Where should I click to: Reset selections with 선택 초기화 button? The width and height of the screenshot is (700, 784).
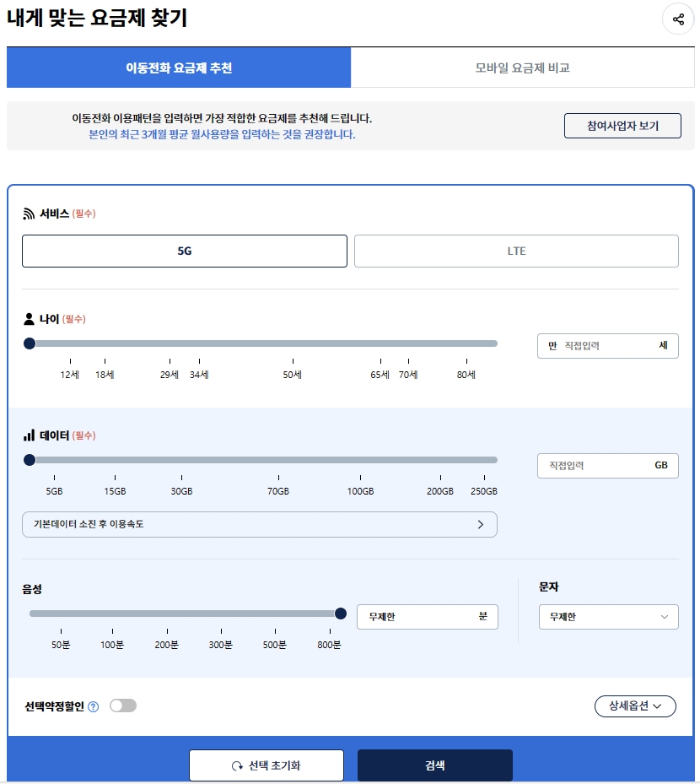(x=266, y=765)
